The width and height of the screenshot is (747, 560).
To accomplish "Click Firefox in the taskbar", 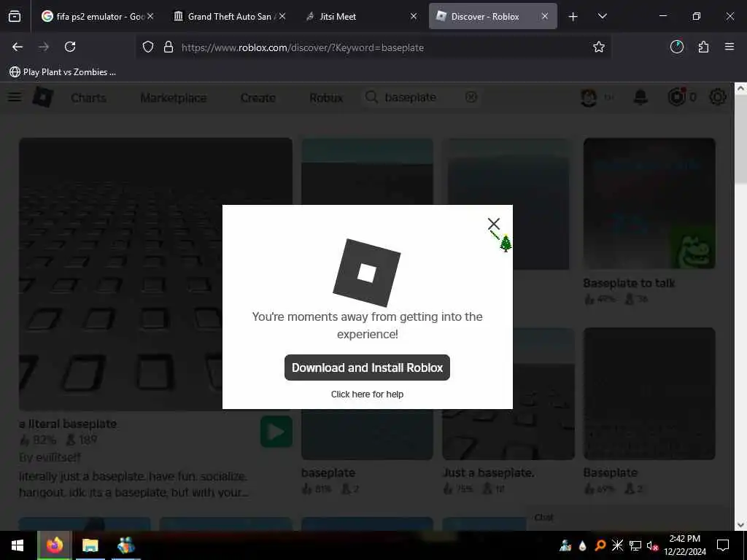I will click(x=54, y=545).
